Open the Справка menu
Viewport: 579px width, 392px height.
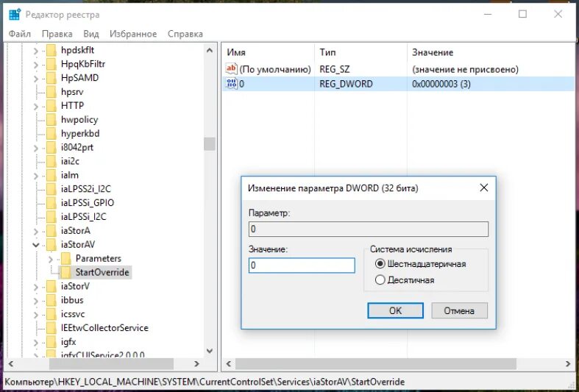(x=185, y=34)
